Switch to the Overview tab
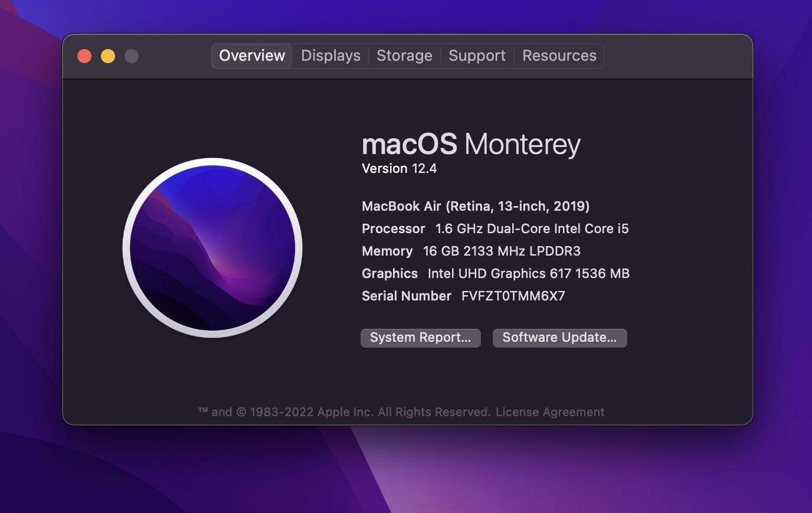This screenshot has height=513, width=812. point(252,56)
